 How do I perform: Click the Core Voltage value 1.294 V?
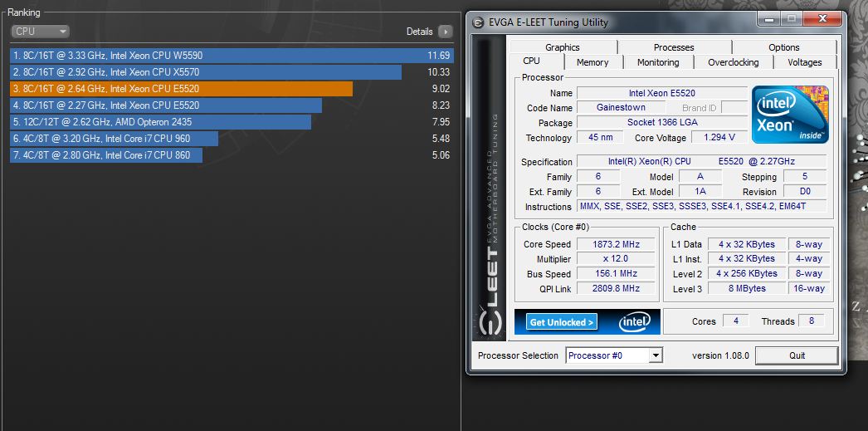tap(719, 137)
